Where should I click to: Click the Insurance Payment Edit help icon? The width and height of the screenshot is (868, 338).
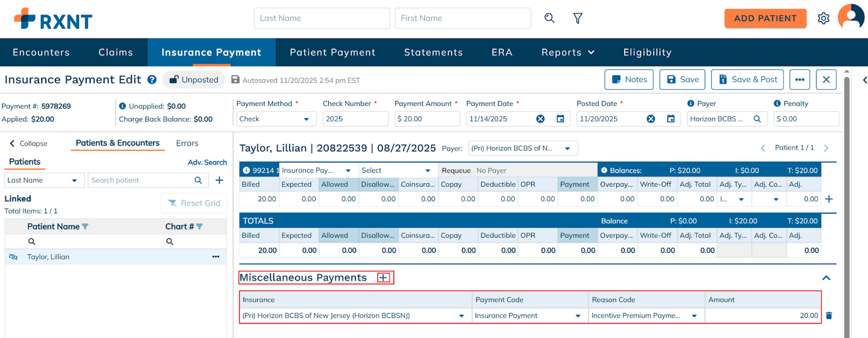(x=152, y=80)
